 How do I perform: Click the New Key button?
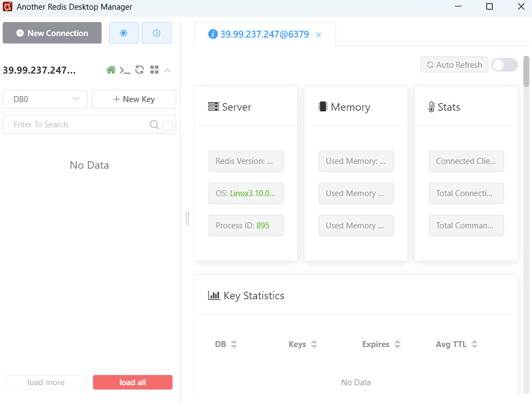coord(134,99)
